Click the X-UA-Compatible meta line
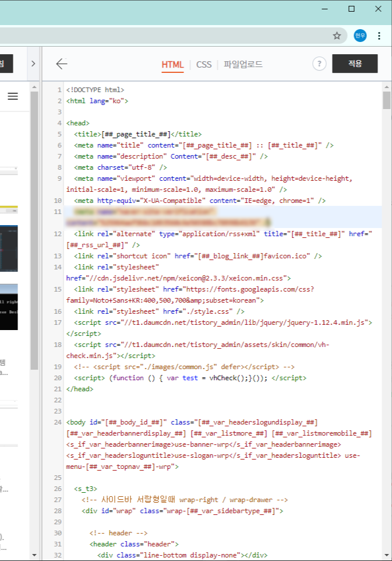 pyautogui.click(x=200, y=201)
